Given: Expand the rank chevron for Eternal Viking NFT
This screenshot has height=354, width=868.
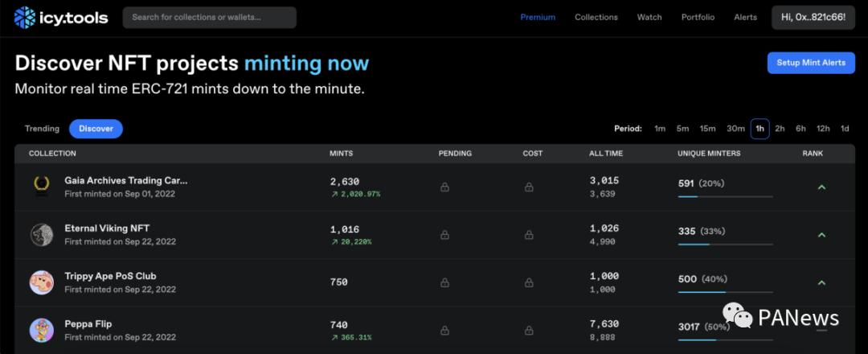Looking at the screenshot, I should [821, 235].
